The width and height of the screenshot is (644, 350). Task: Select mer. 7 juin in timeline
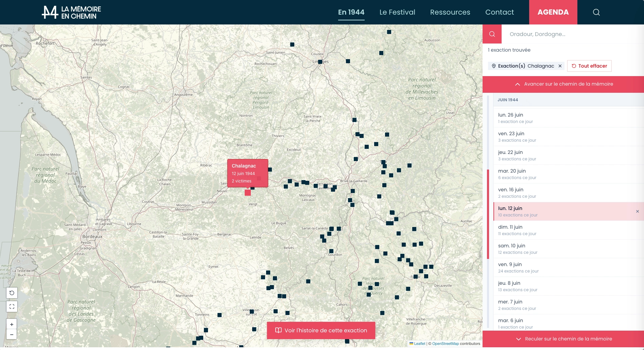(569, 305)
